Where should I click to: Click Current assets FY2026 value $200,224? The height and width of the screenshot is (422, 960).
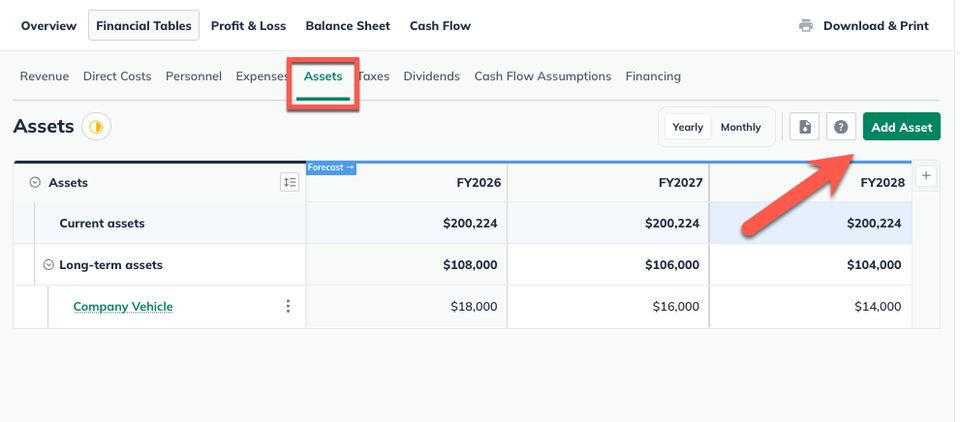click(x=470, y=224)
